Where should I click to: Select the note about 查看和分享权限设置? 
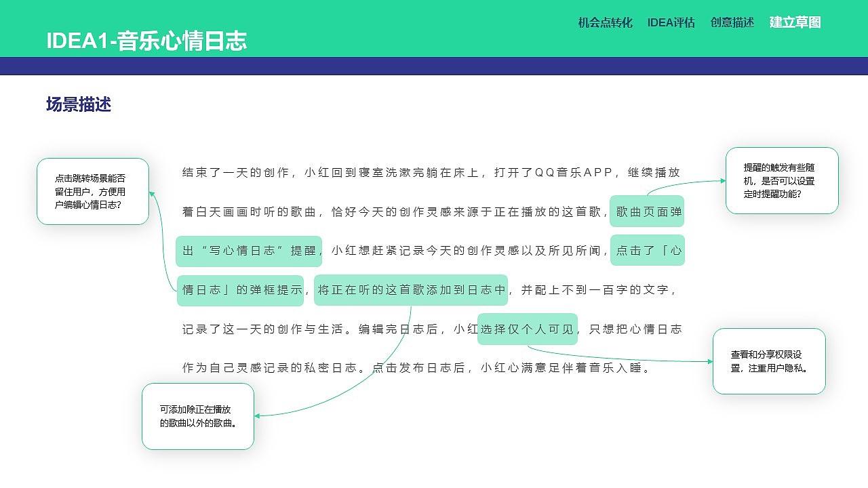769,361
